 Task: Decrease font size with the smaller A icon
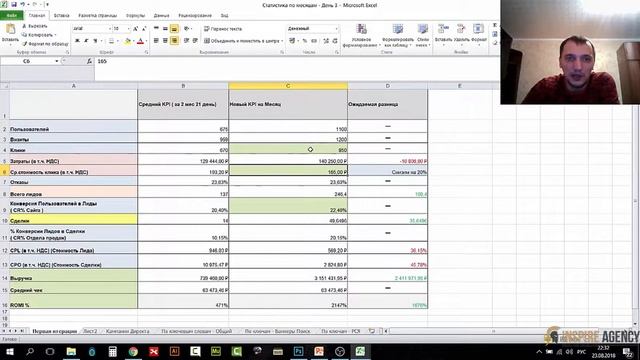point(144,29)
